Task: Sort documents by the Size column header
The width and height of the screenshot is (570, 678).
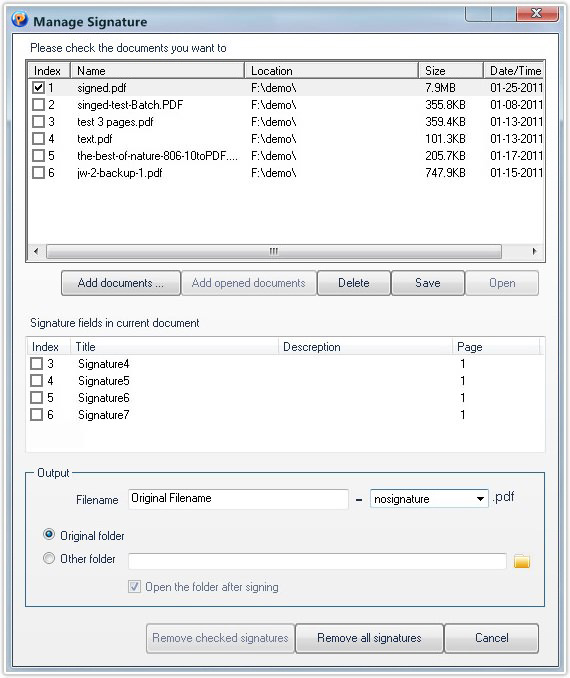Action: 451,70
